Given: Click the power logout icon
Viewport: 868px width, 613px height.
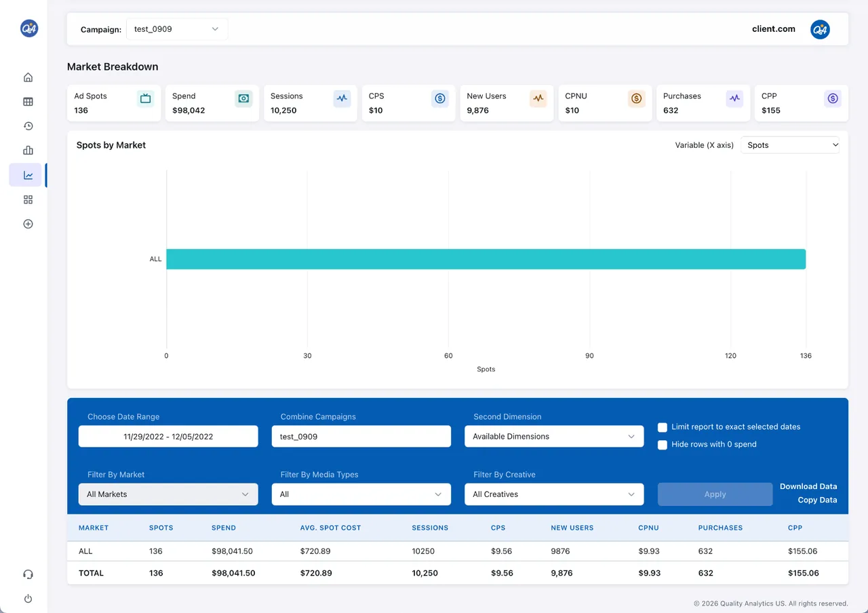Looking at the screenshot, I should click(28, 599).
